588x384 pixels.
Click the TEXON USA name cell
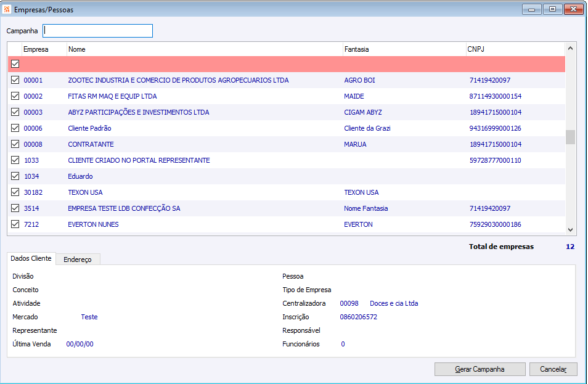tap(85, 192)
